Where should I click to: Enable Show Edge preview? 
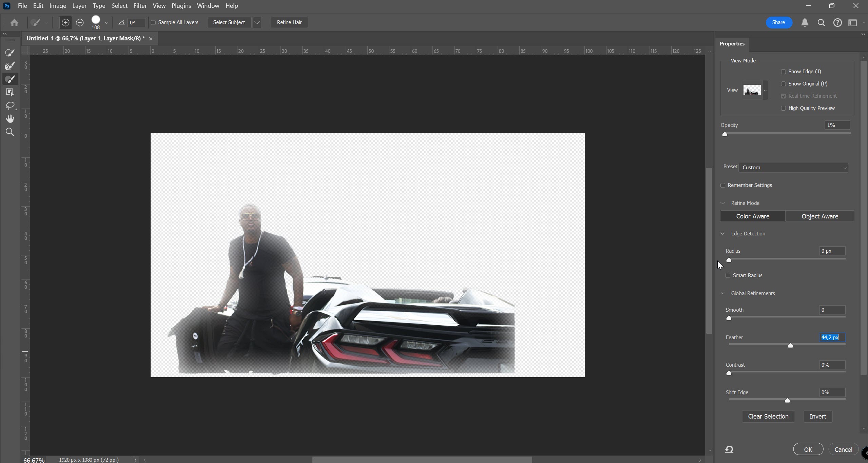click(783, 71)
